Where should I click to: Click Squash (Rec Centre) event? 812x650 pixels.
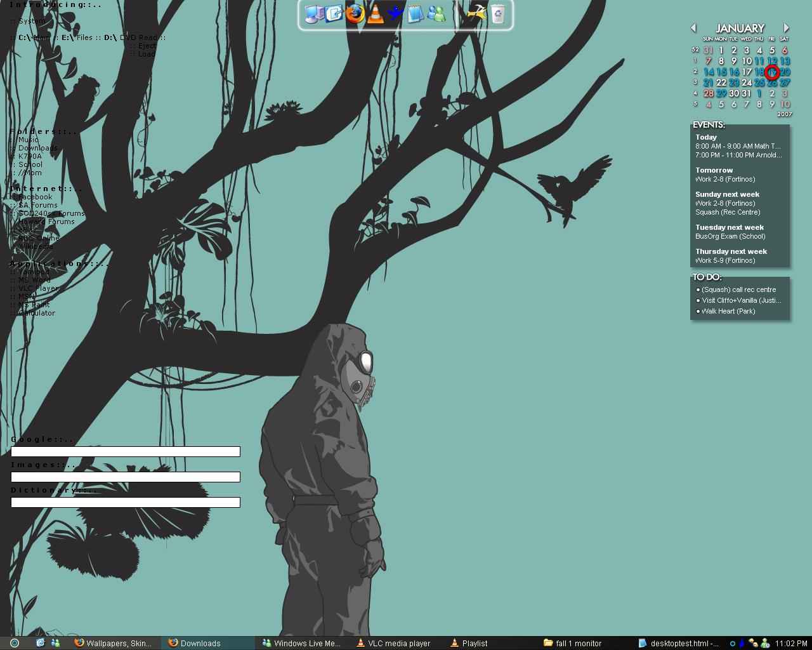[728, 212]
